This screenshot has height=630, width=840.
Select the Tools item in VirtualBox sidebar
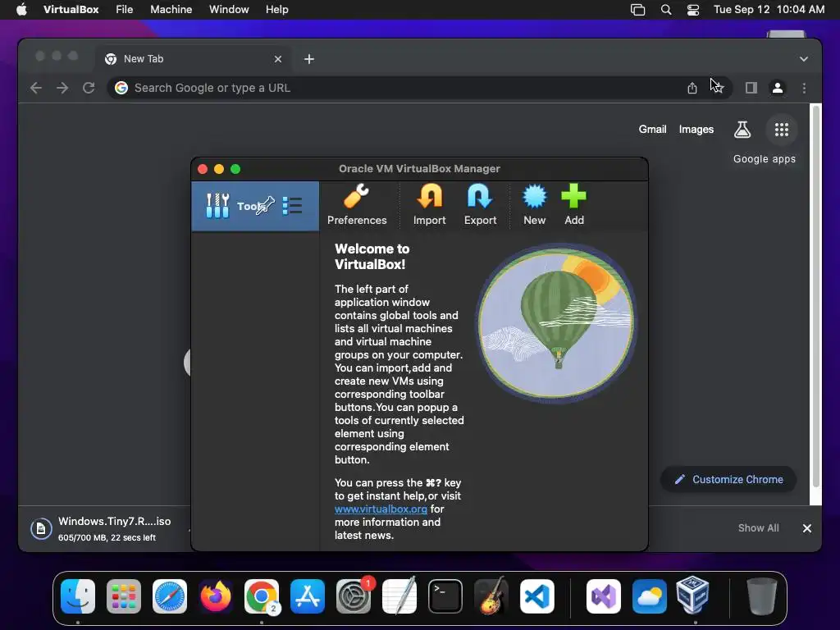click(x=255, y=206)
